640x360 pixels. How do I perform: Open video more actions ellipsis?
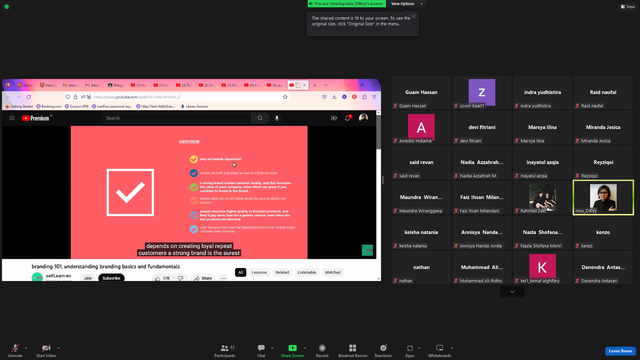(x=223, y=278)
